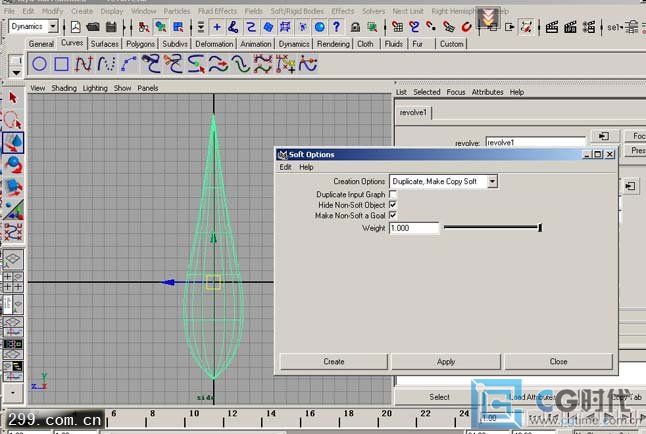This screenshot has width=646, height=434.
Task: Open the Soft/Rigid Bodies menu
Action: 297,11
